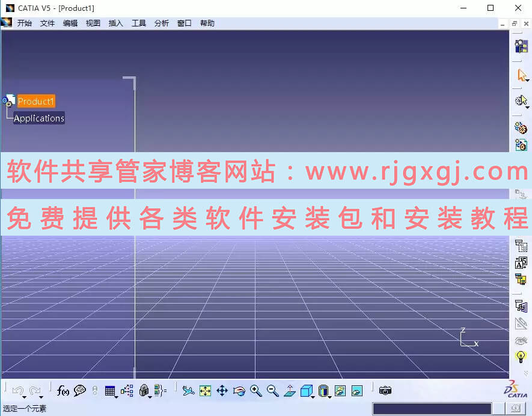The image size is (532, 416).
Task: Toggle the greyed eye visibility icon
Action: click(x=521, y=340)
